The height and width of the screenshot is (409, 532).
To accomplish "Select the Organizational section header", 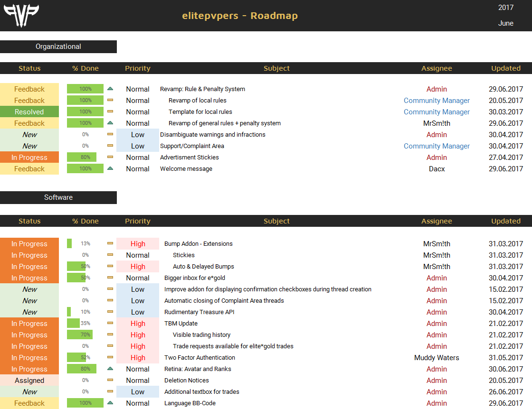I will pos(58,47).
